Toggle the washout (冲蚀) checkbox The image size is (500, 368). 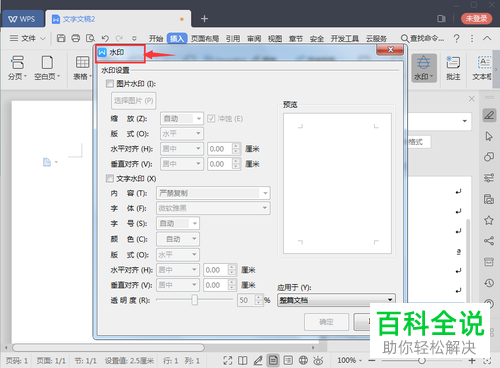click(x=211, y=119)
